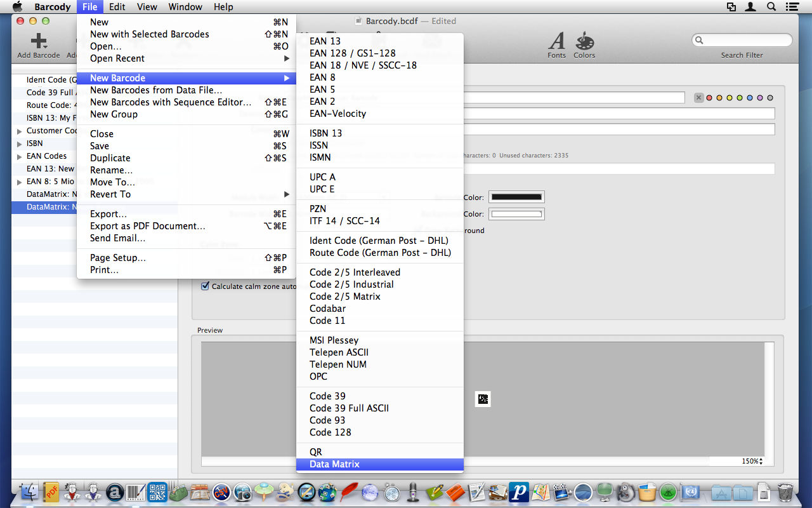Select Code 39 Full ASCII type
This screenshot has width=812, height=508.
pos(380,408)
